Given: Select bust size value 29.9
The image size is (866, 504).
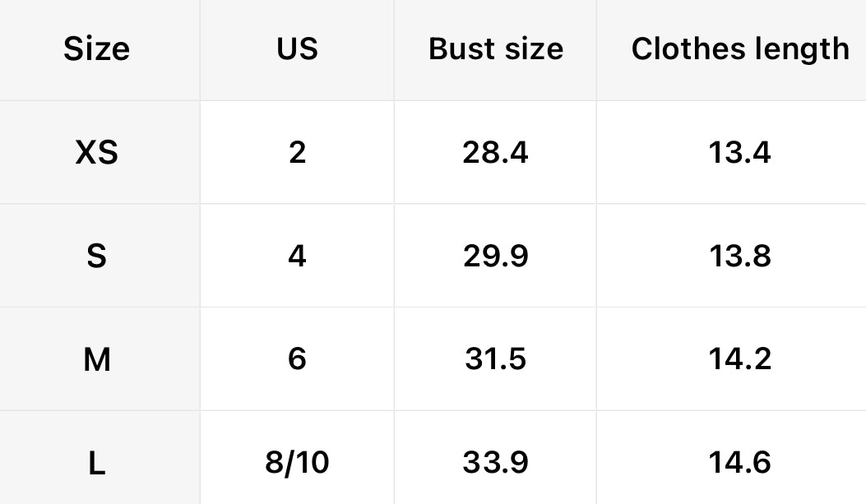Looking at the screenshot, I should coord(496,257).
